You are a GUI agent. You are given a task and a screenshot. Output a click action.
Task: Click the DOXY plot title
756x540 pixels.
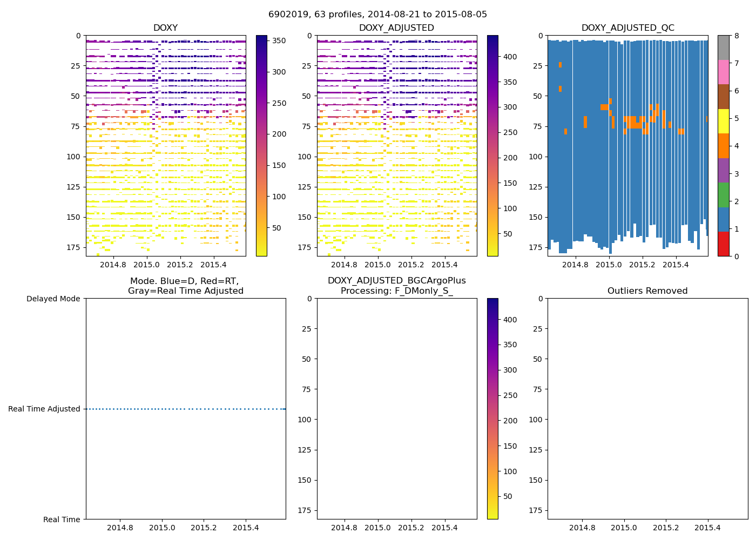pos(165,28)
